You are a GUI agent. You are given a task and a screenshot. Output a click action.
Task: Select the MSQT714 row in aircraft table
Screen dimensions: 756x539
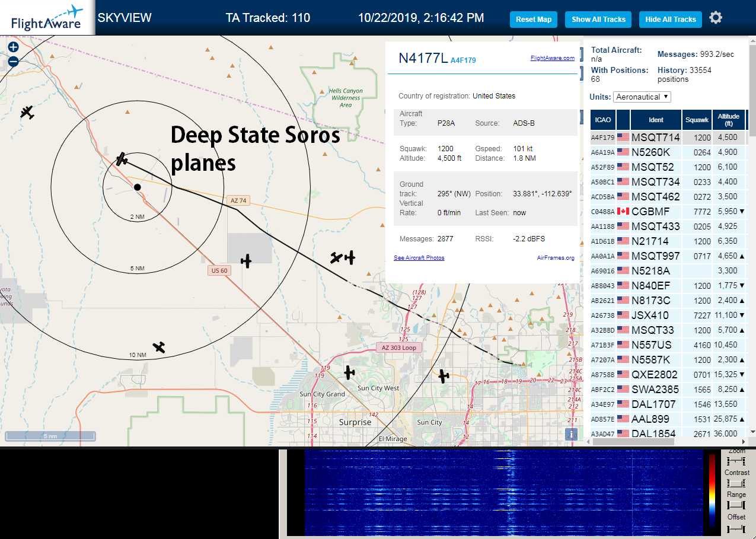point(669,138)
